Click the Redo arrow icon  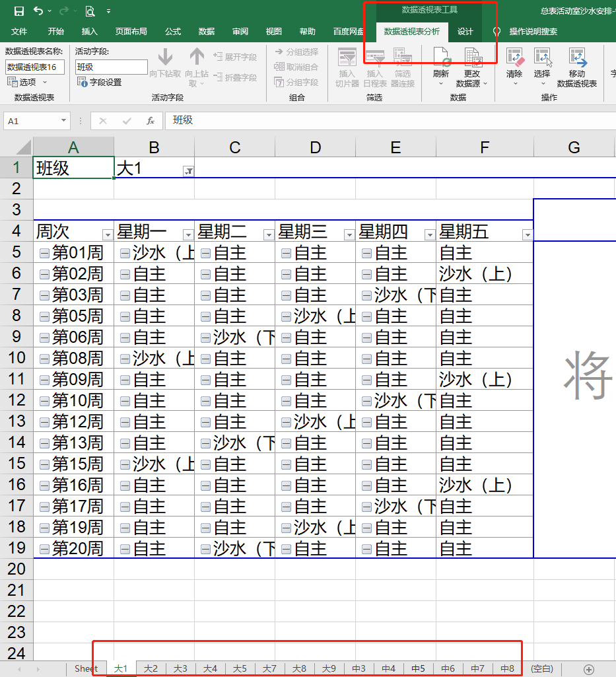(64, 11)
